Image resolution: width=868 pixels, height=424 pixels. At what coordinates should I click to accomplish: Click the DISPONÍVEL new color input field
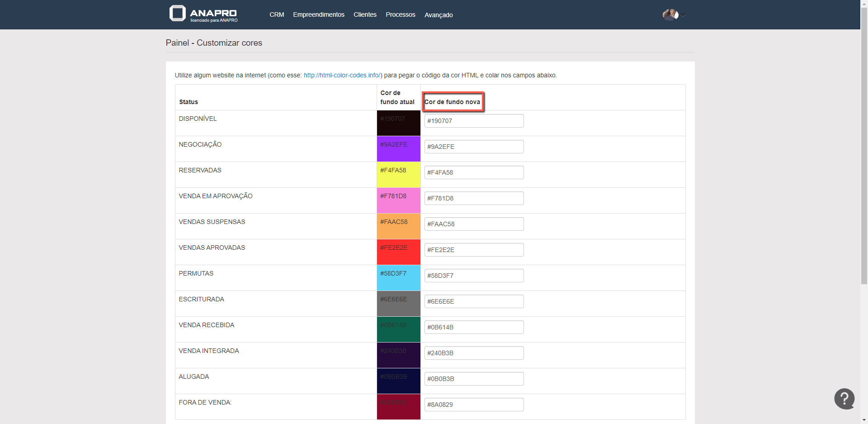pos(473,121)
